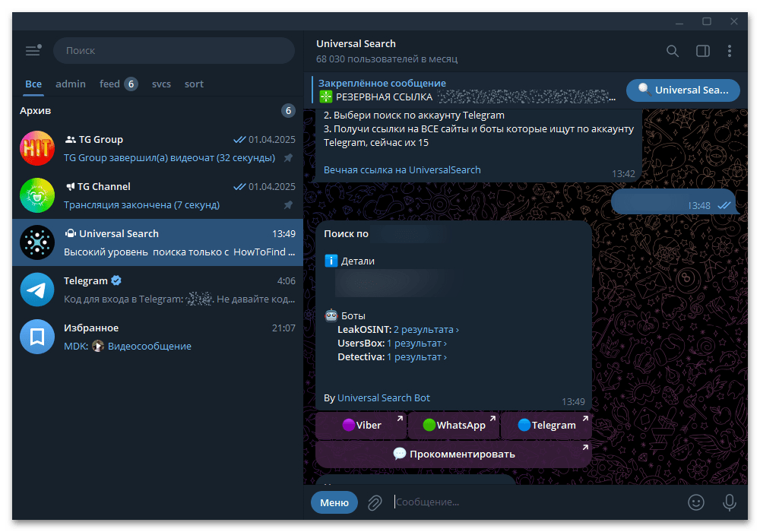This screenshot has width=760, height=532.
Task: Open the emoji picker smiley icon
Action: pos(696,502)
